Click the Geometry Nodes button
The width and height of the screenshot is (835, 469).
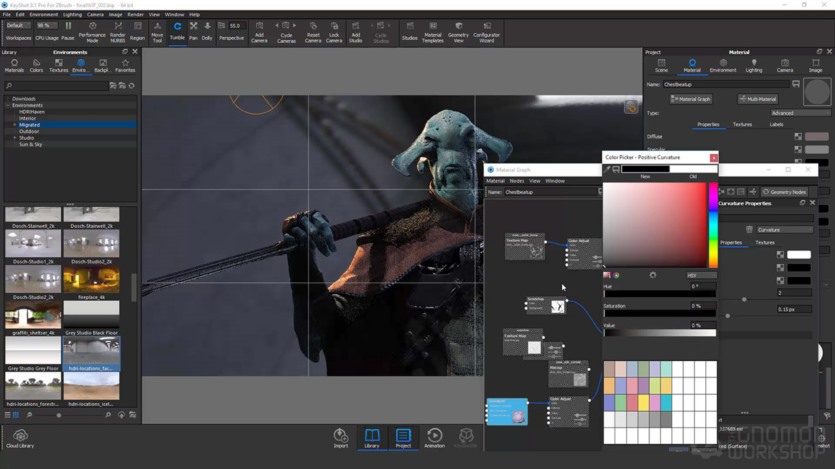784,192
